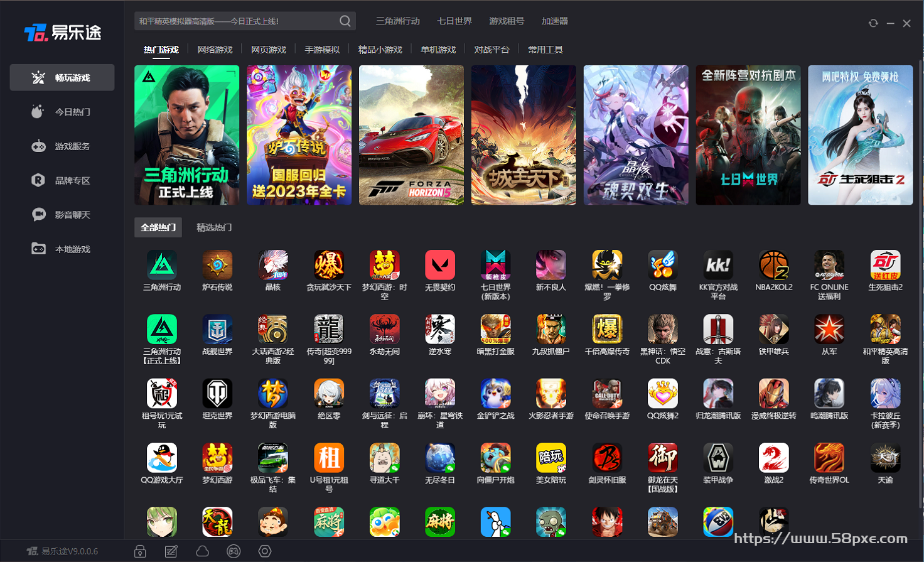Switch to the 网页游戏 tab
This screenshot has height=562, width=924.
[x=269, y=50]
